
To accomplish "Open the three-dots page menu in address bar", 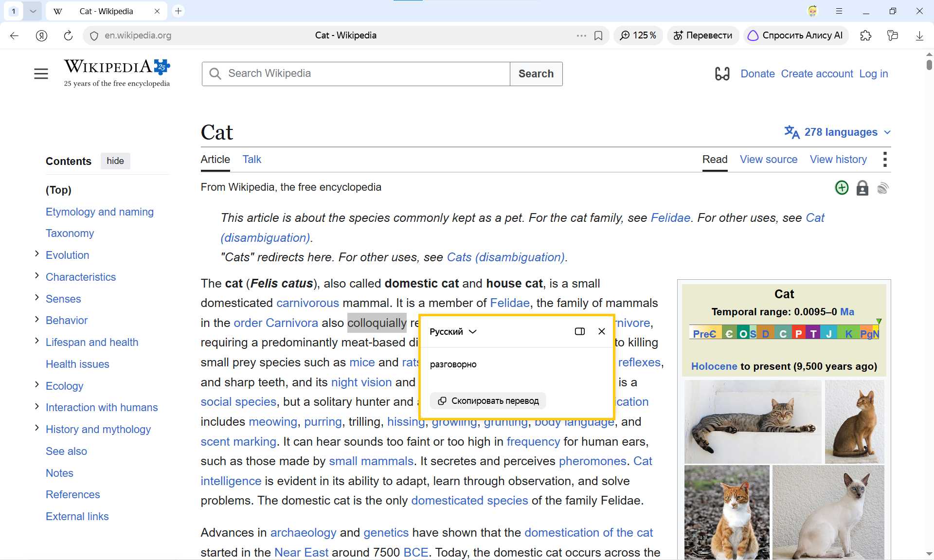I will pyautogui.click(x=581, y=36).
